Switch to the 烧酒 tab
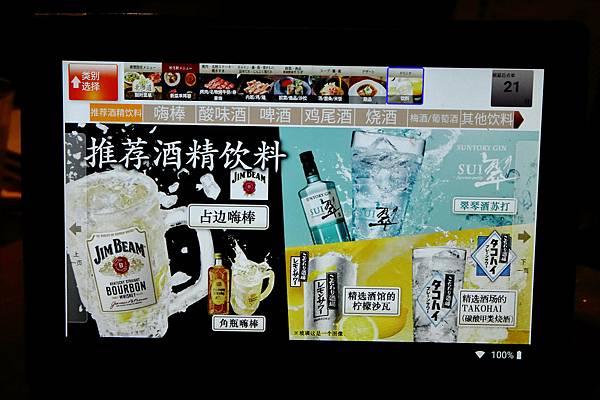This screenshot has width=600, height=400. coord(381,117)
